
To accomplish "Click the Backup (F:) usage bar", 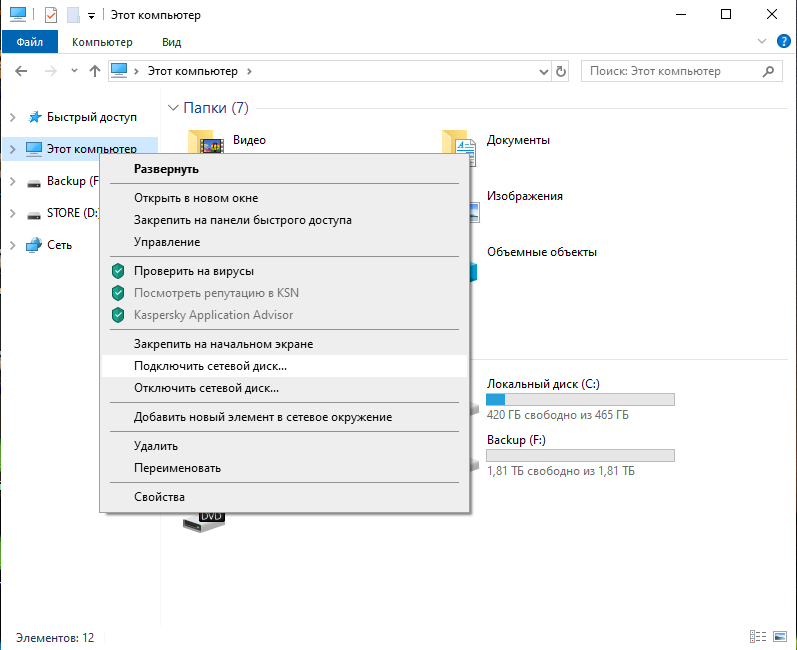I will pyautogui.click(x=580, y=455).
